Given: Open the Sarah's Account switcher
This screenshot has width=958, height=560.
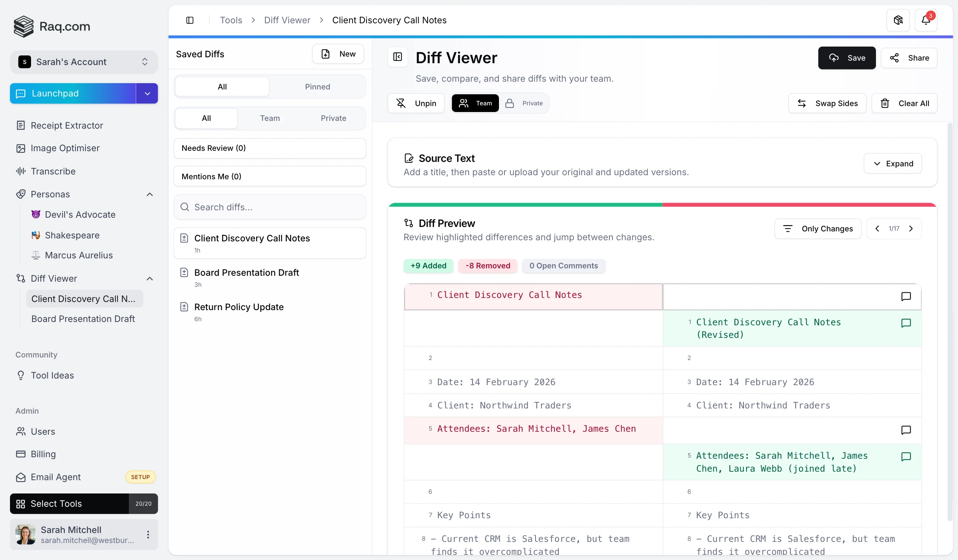Looking at the screenshot, I should click(84, 62).
